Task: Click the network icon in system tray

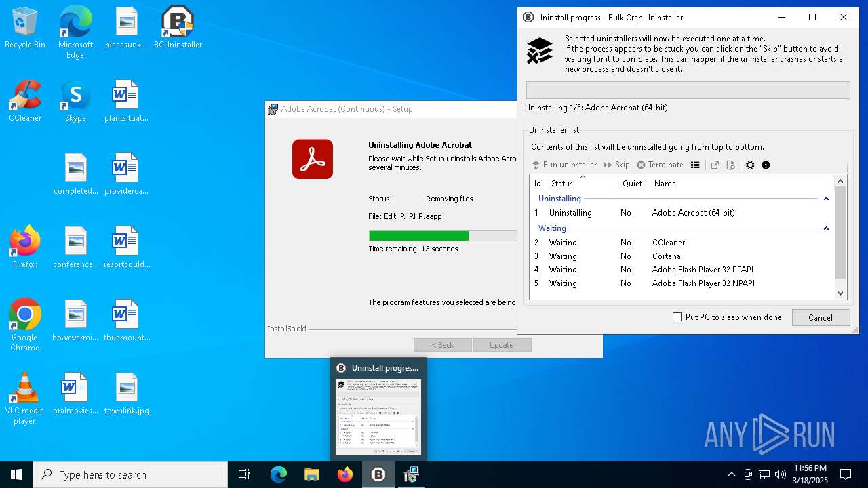Action: (764, 474)
